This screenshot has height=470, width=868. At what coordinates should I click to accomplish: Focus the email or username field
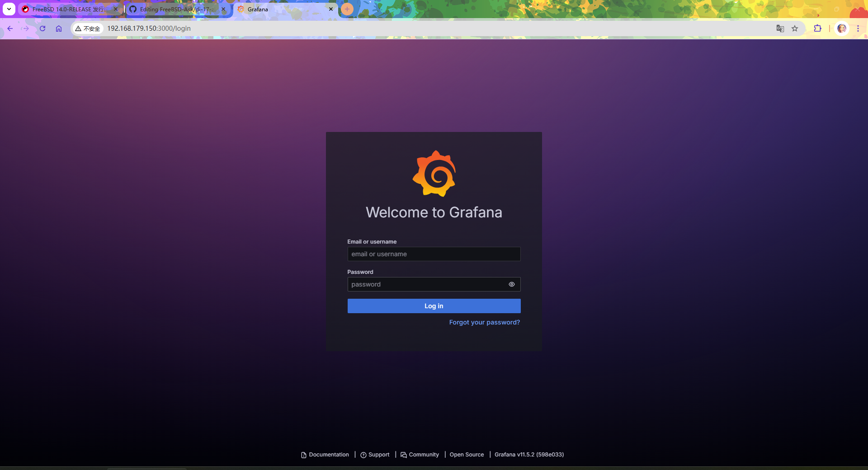tap(434, 254)
